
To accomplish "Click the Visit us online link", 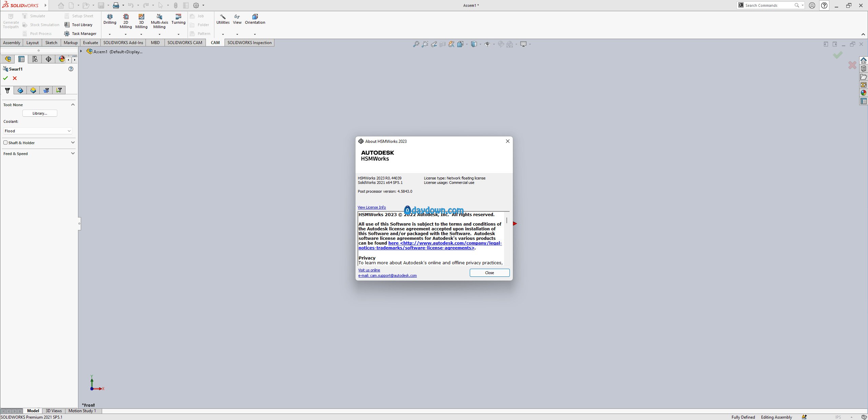I will (369, 270).
